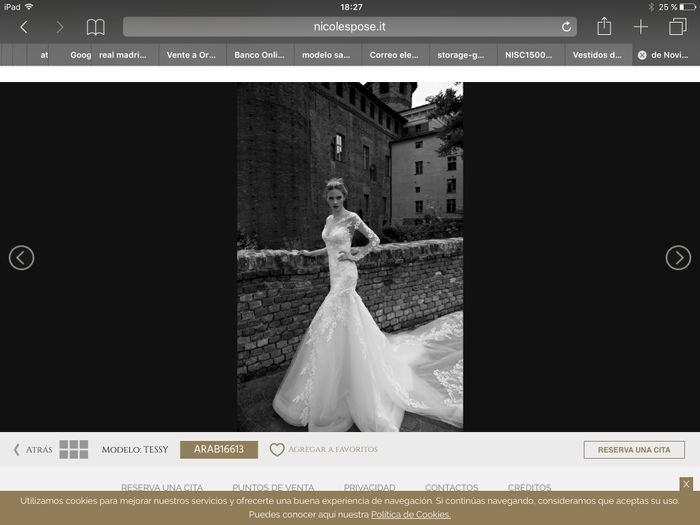The width and height of the screenshot is (700, 525).
Task: Switch to the 'storage-g...' tab
Action: tap(463, 55)
